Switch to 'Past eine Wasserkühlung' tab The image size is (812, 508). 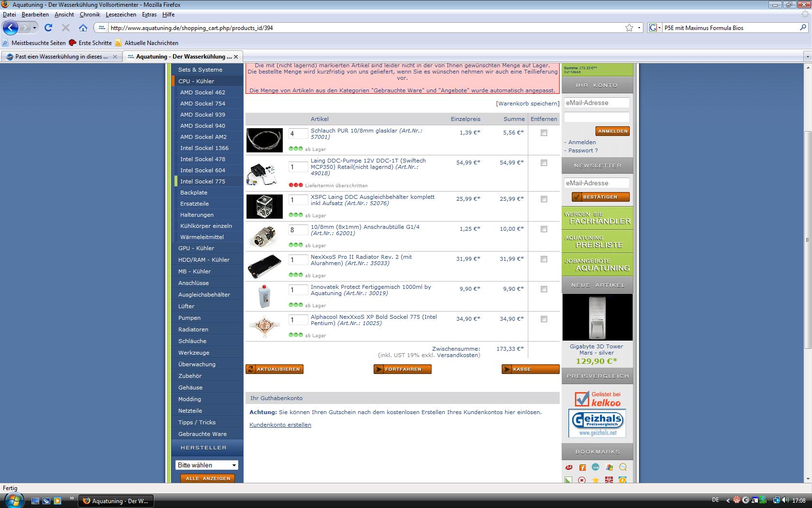coord(61,57)
